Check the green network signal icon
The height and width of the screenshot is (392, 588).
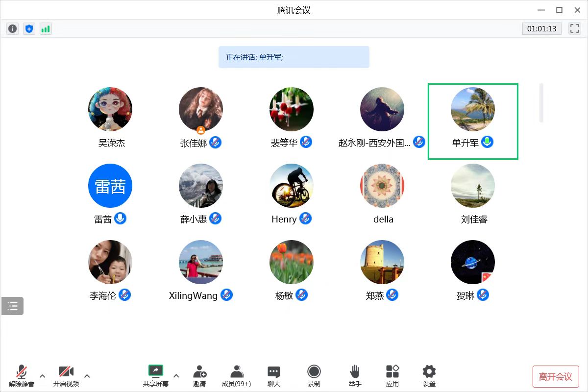point(46,29)
